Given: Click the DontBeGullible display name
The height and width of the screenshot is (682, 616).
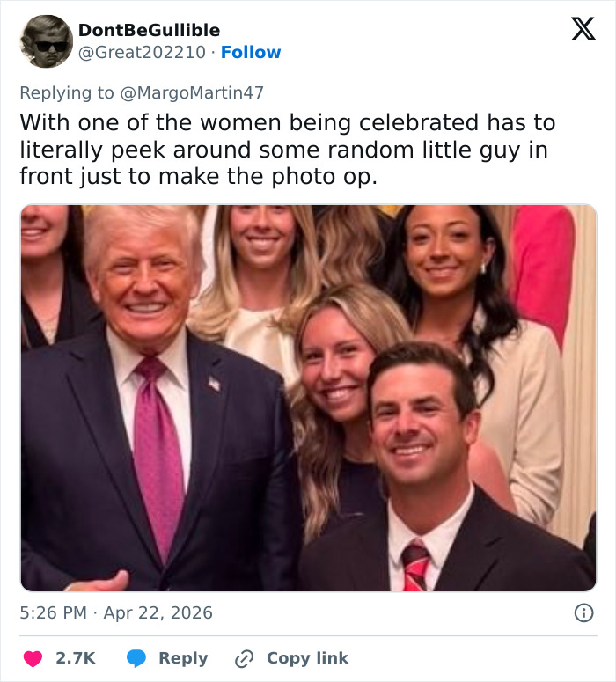Looking at the screenshot, I should [149, 30].
